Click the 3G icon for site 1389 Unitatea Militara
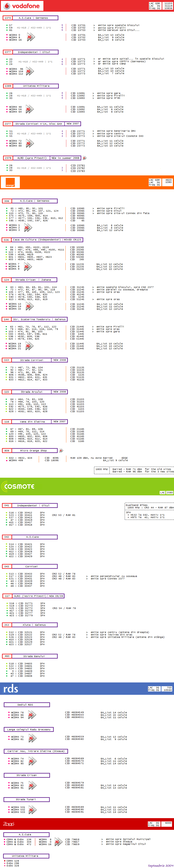 [x=30, y=109]
